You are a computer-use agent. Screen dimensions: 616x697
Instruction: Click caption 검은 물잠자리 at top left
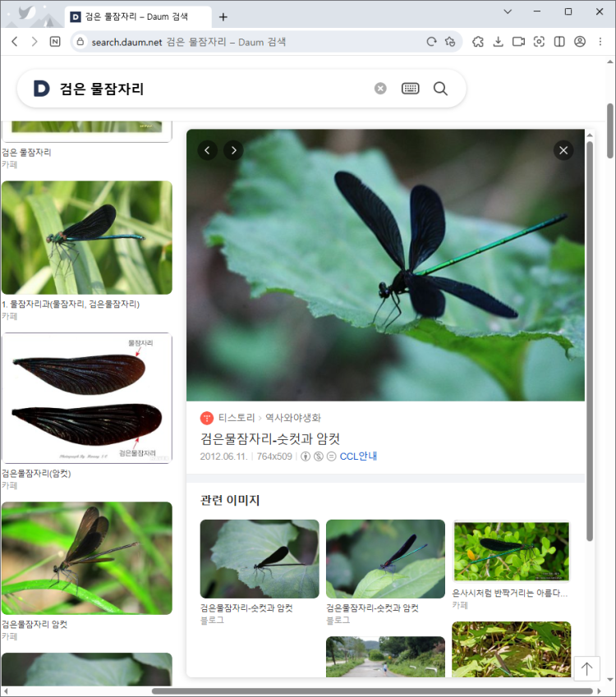pyautogui.click(x=26, y=153)
